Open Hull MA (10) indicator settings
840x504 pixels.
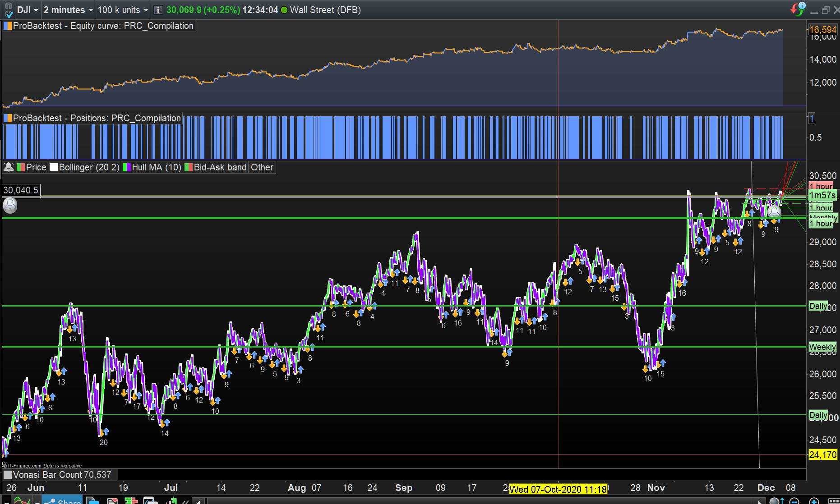[x=157, y=167]
